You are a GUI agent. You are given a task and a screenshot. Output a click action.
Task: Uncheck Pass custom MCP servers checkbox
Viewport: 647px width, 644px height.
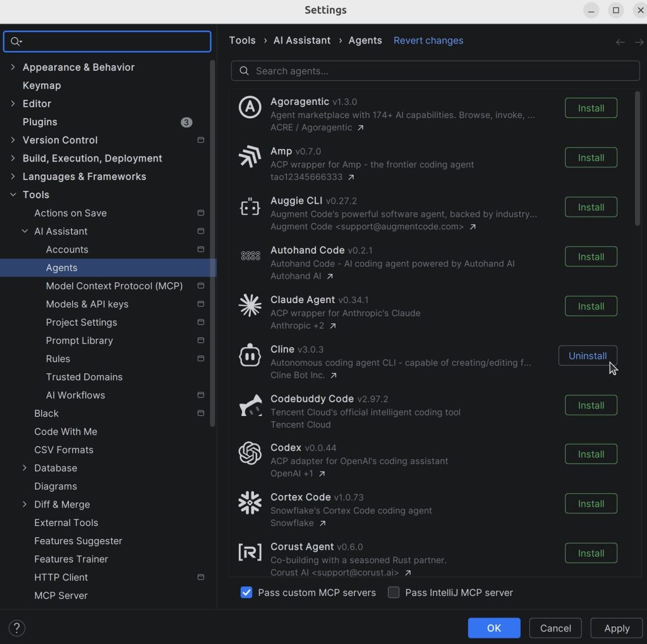tap(246, 592)
